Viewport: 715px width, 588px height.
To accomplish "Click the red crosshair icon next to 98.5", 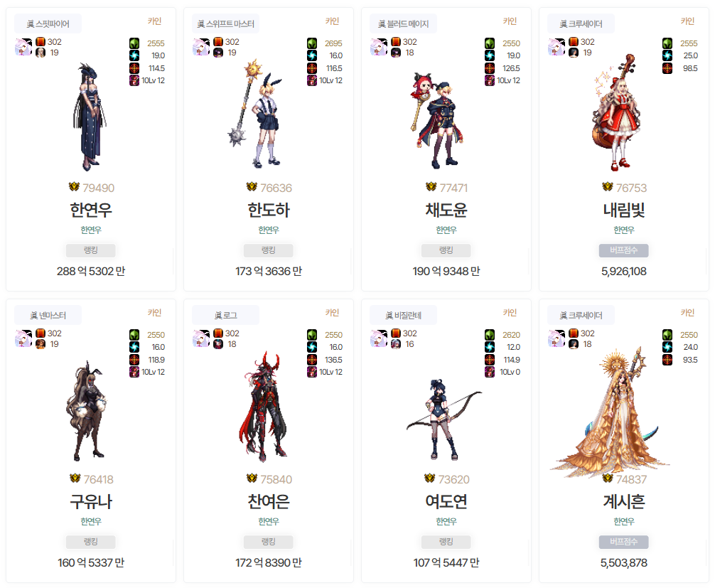I will 667,68.
